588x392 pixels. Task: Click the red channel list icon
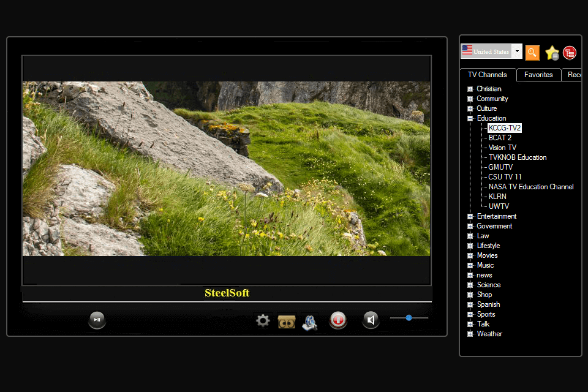click(x=570, y=53)
